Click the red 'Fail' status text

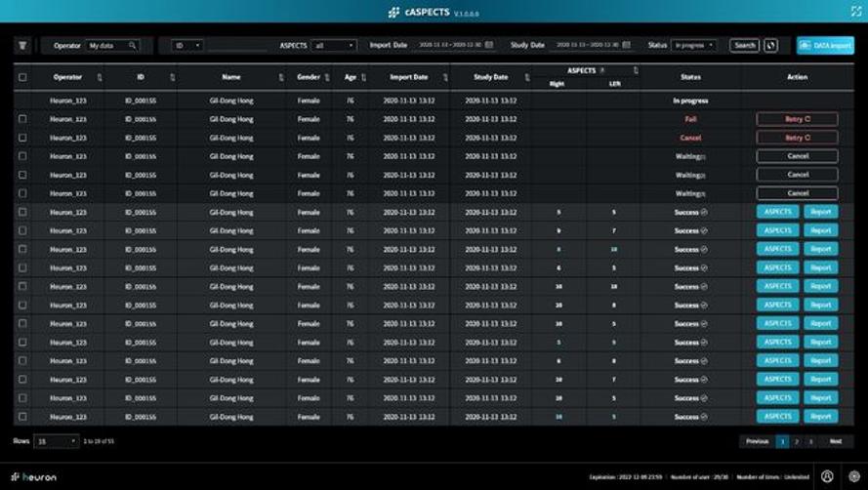tap(690, 119)
